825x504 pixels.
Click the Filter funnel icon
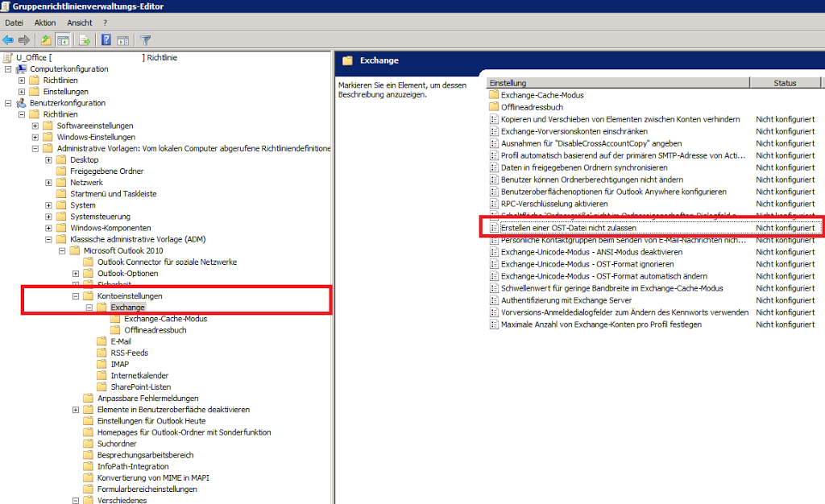(146, 39)
